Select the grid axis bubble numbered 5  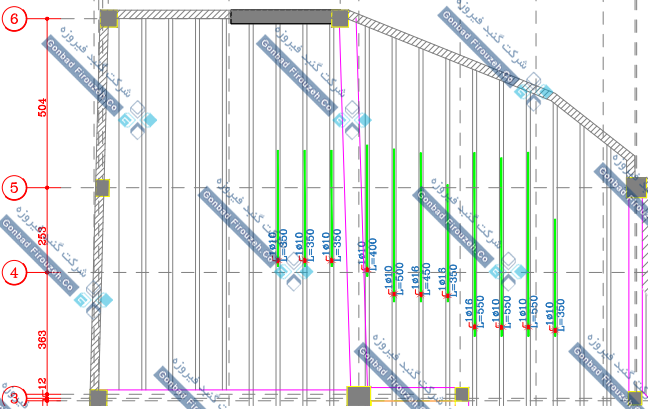pyautogui.click(x=13, y=187)
